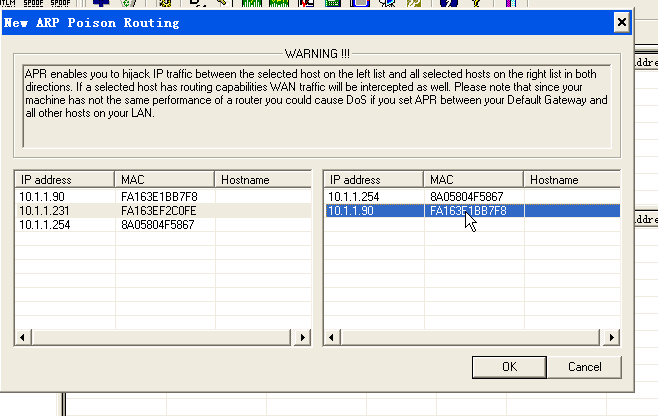Confirm the ARP poison routing with OK
The image size is (658, 416).
click(x=509, y=367)
